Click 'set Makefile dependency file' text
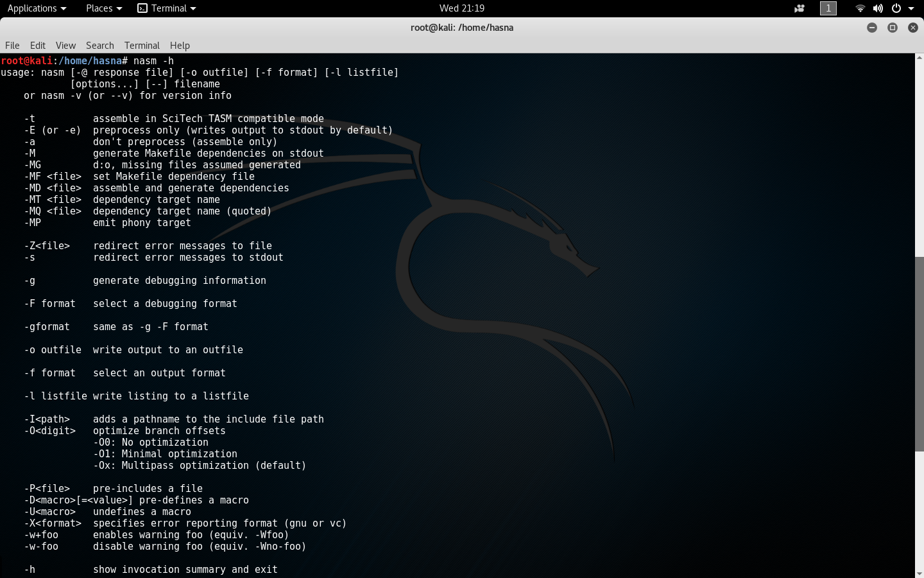Image resolution: width=924 pixels, height=578 pixels. point(174,177)
